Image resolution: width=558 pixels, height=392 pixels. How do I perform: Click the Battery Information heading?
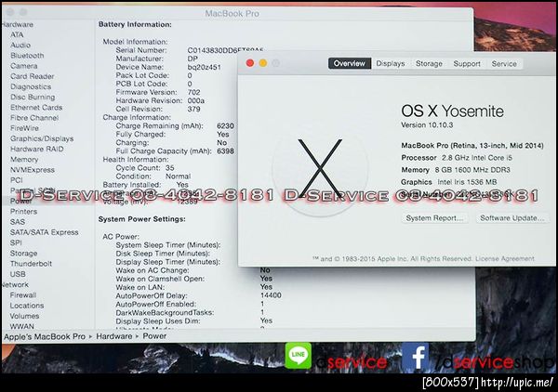[135, 24]
